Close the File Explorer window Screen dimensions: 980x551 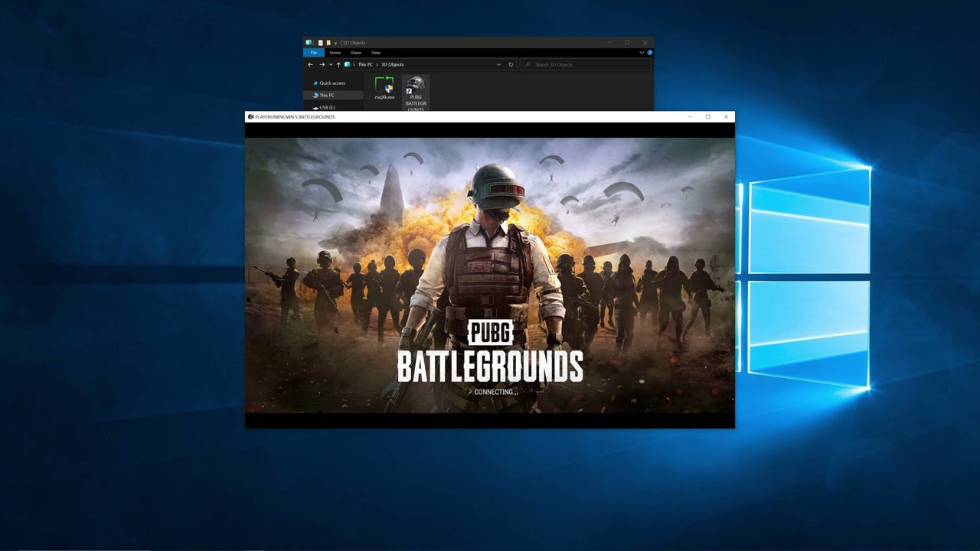click(x=645, y=42)
